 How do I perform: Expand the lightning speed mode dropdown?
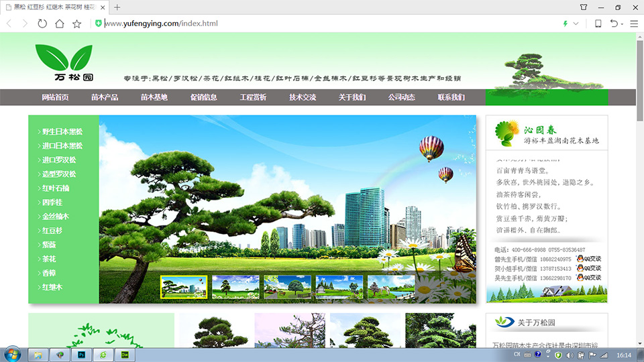click(576, 23)
